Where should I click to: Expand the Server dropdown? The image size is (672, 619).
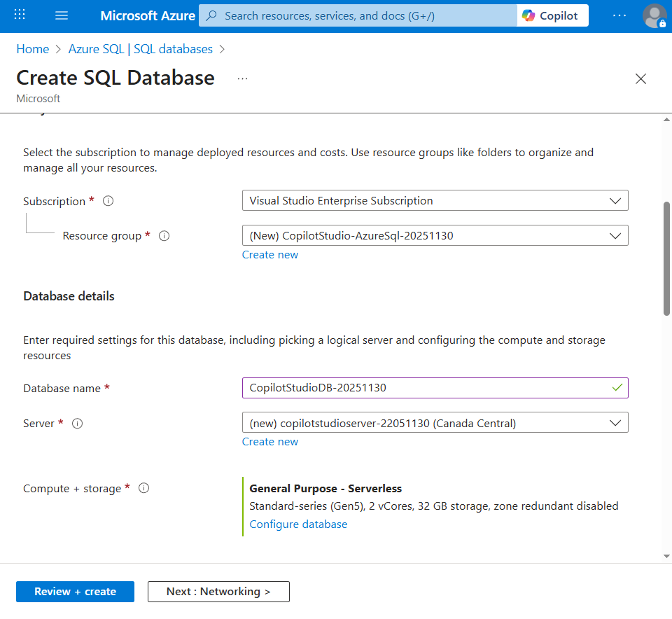(435, 423)
